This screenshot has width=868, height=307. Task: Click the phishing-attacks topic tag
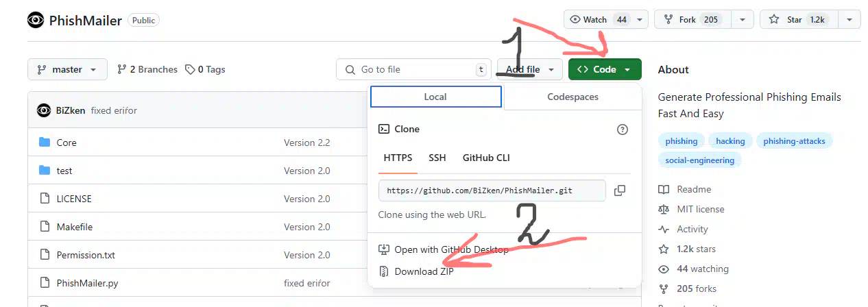click(795, 140)
